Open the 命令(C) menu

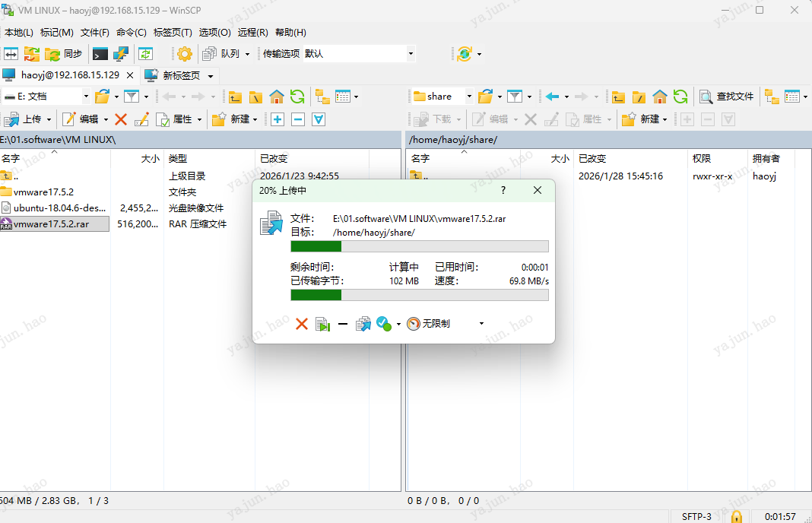(x=131, y=32)
